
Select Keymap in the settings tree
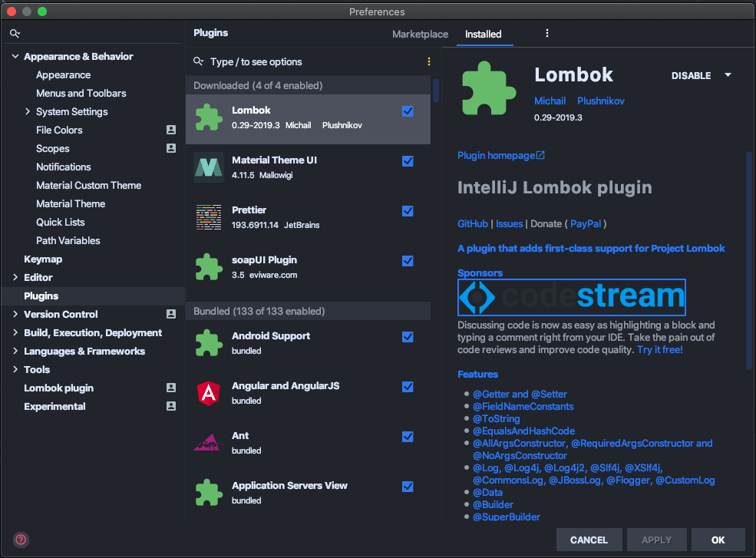tap(43, 259)
